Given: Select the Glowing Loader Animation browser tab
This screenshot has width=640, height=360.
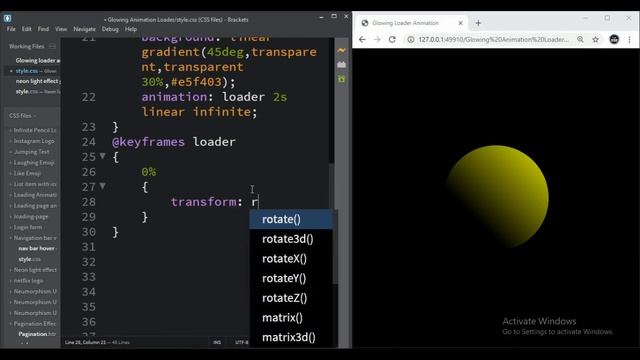Looking at the screenshot, I should tap(410, 23).
